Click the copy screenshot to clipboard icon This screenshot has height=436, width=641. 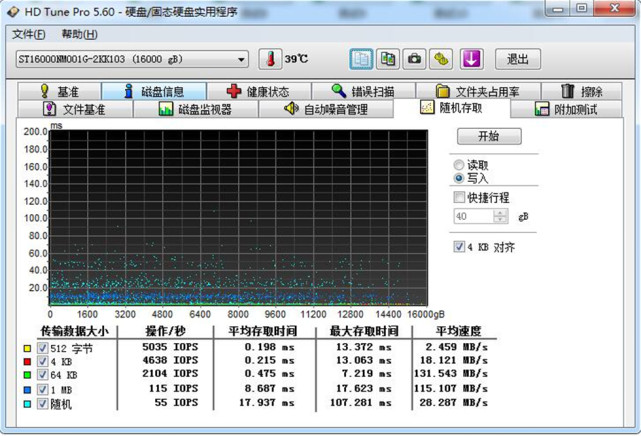click(387, 59)
